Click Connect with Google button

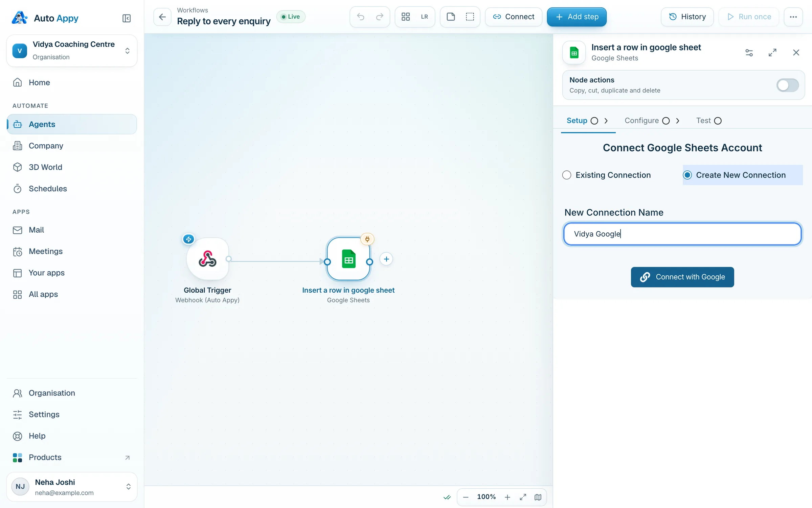pyautogui.click(x=682, y=277)
